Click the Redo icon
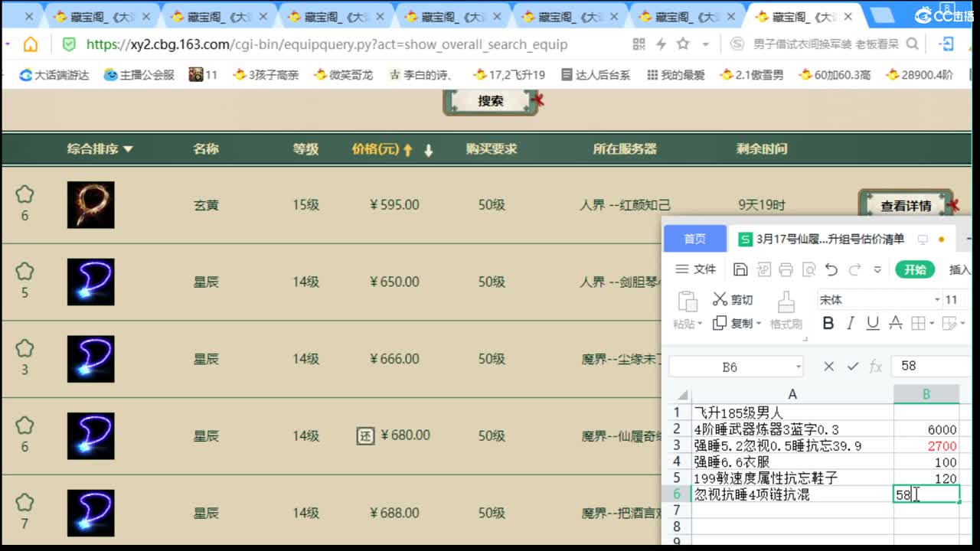 (x=854, y=268)
